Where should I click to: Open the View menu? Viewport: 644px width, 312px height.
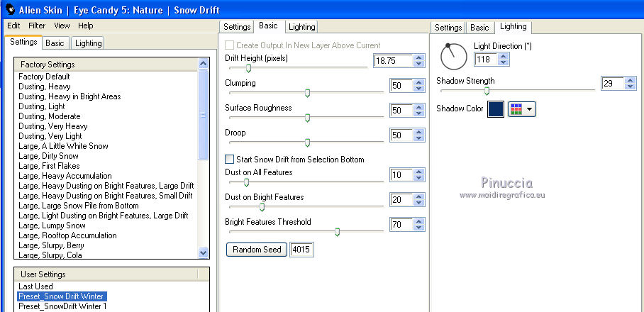coord(62,26)
